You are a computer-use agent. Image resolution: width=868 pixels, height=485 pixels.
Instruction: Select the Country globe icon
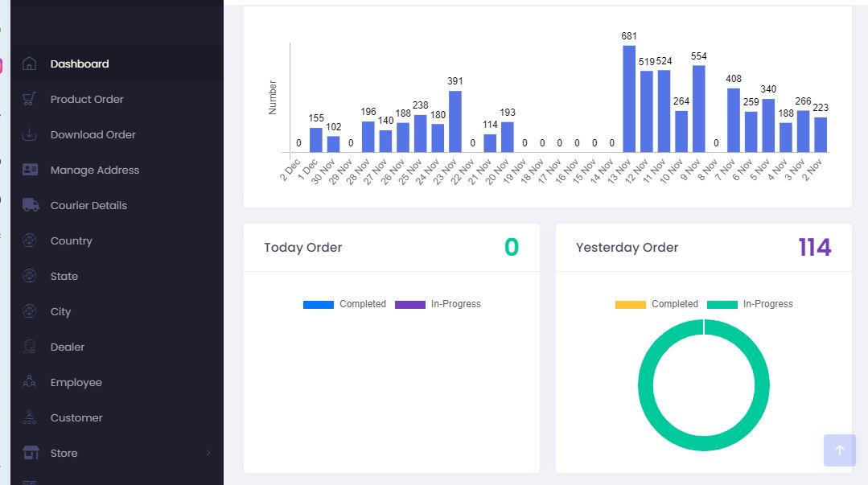[x=30, y=240]
